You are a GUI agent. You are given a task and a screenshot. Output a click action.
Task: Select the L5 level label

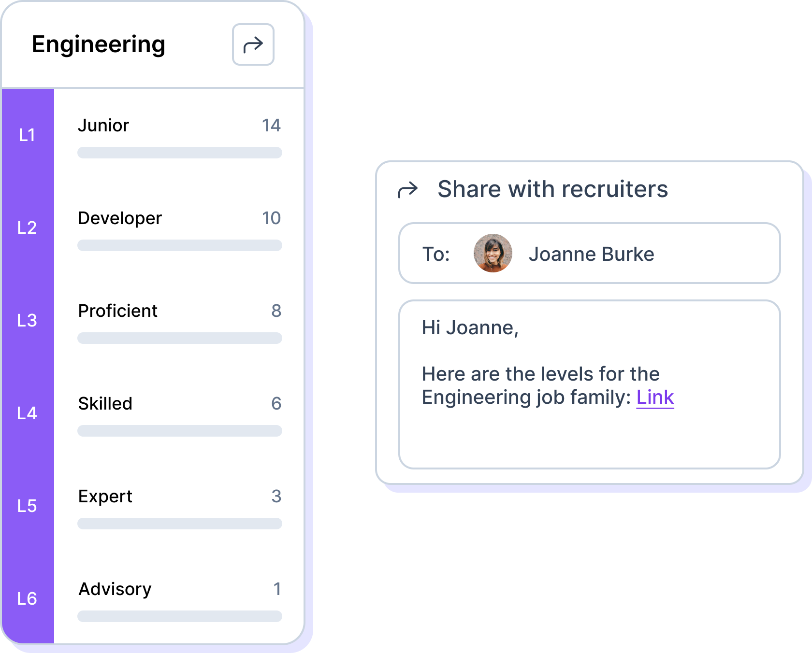coord(27,506)
